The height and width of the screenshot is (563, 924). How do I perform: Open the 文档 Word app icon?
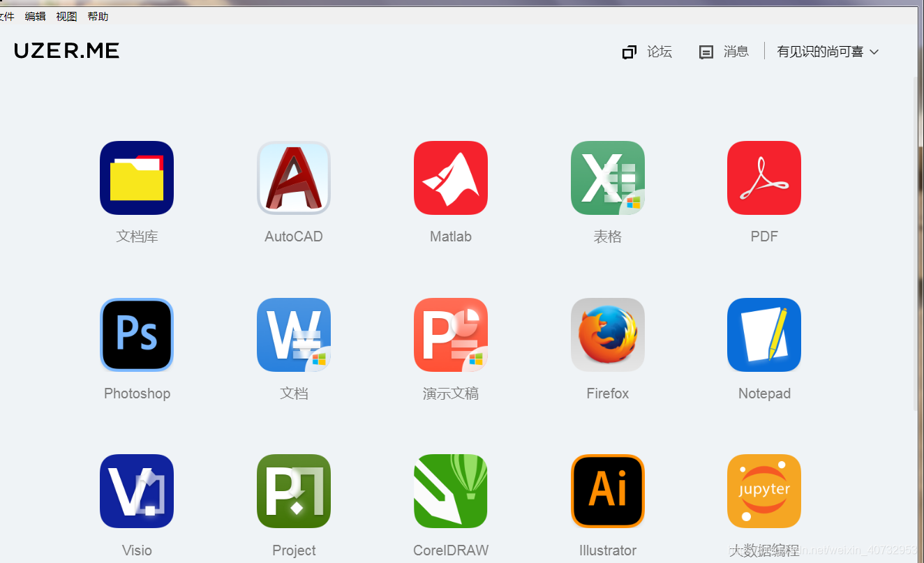[x=294, y=335]
